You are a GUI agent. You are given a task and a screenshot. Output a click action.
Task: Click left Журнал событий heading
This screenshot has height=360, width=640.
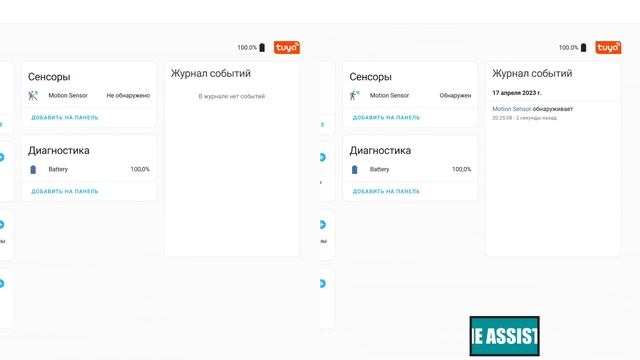pyautogui.click(x=211, y=73)
